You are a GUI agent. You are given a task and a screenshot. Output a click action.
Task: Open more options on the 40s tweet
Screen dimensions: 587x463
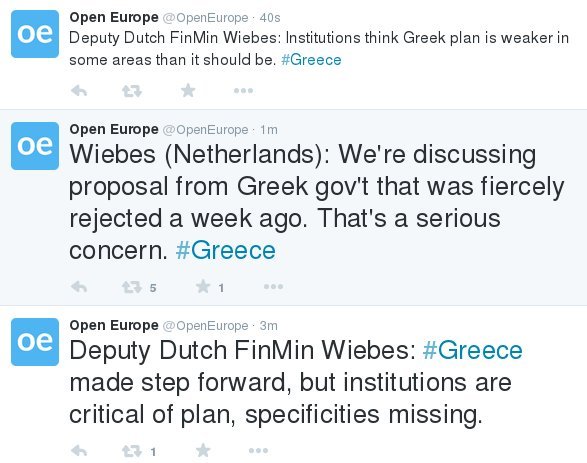pos(243,91)
